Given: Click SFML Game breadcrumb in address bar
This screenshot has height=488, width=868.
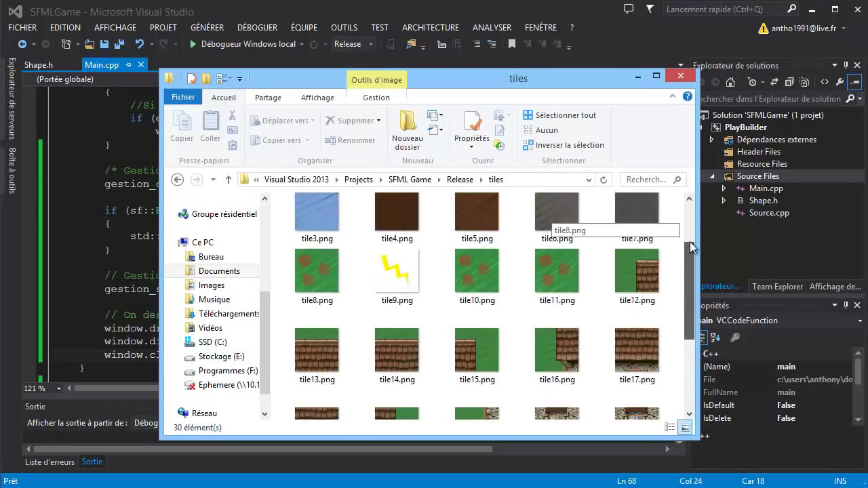Looking at the screenshot, I should pos(410,180).
